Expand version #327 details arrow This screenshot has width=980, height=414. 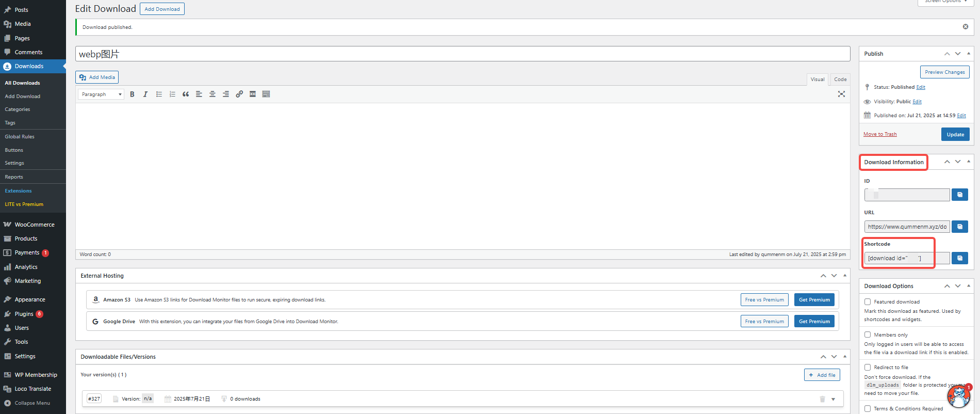click(833, 399)
